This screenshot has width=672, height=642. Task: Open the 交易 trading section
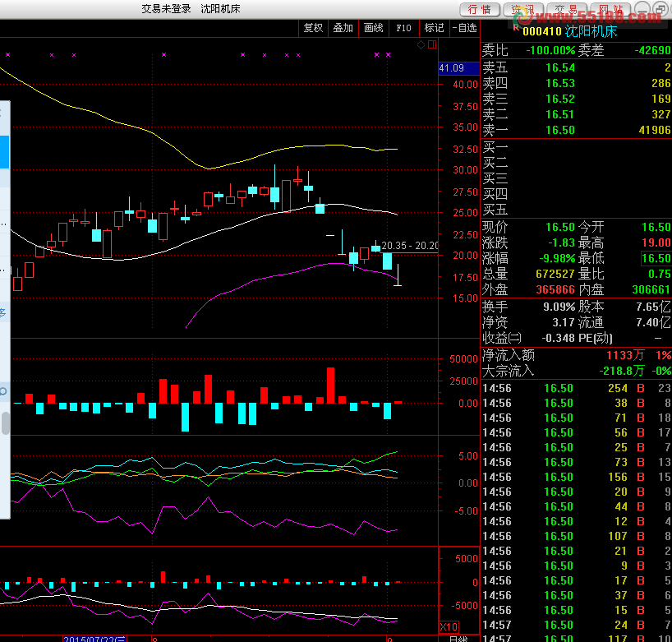pyautogui.click(x=567, y=9)
